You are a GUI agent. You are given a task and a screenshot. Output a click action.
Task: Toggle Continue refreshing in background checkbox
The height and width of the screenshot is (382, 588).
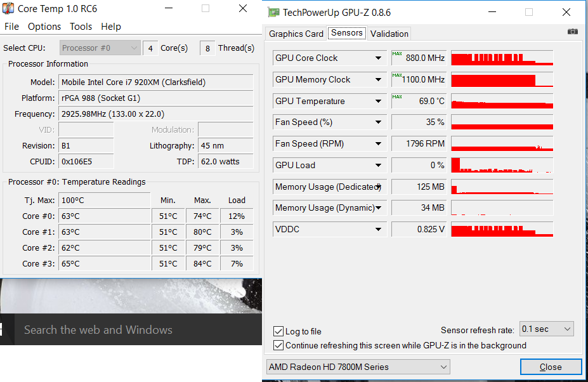pyautogui.click(x=278, y=345)
